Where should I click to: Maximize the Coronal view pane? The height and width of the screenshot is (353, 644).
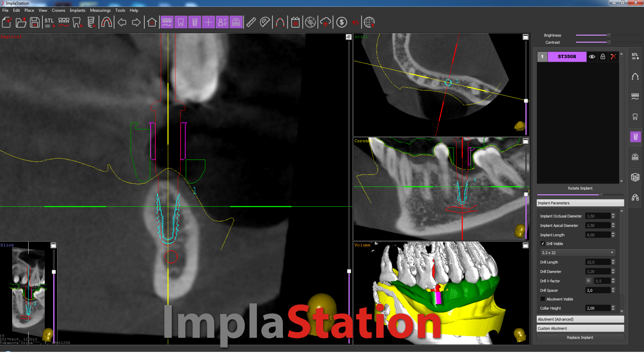tap(526, 141)
